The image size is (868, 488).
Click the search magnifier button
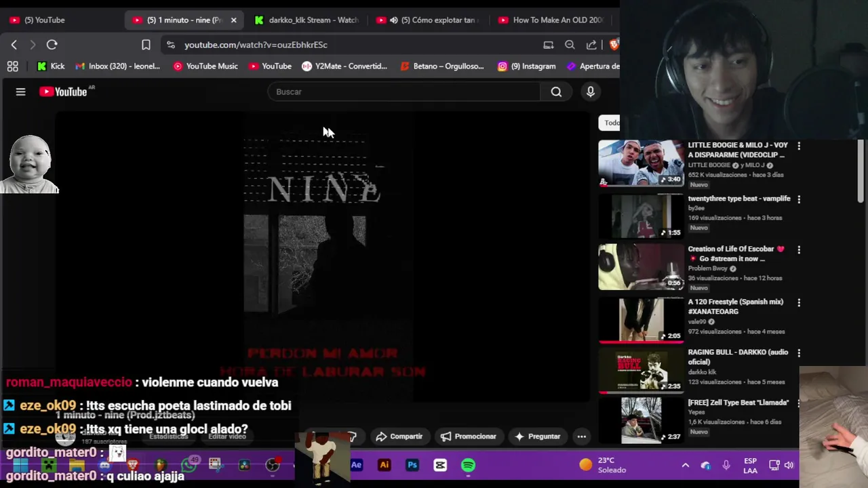(556, 91)
